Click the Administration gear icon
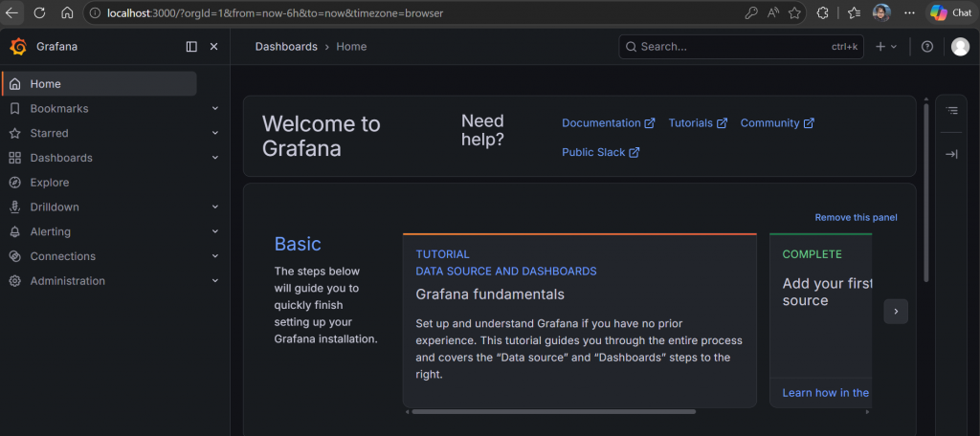This screenshot has width=980, height=436. click(15, 281)
